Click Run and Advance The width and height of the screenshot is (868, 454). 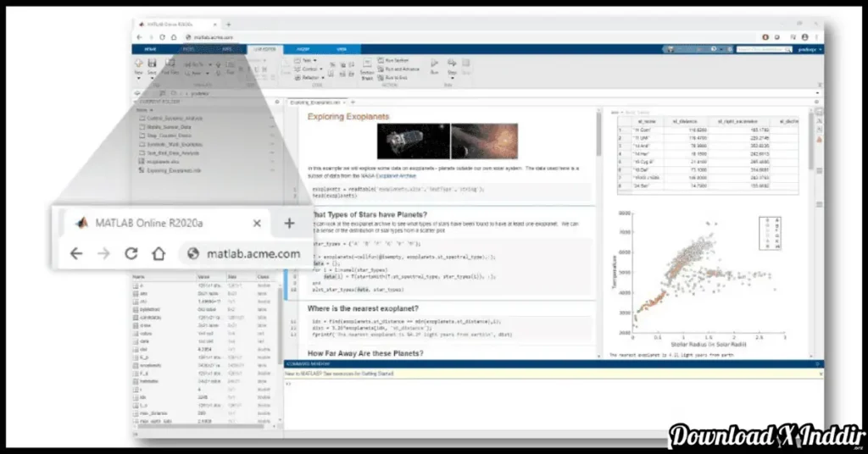398,69
